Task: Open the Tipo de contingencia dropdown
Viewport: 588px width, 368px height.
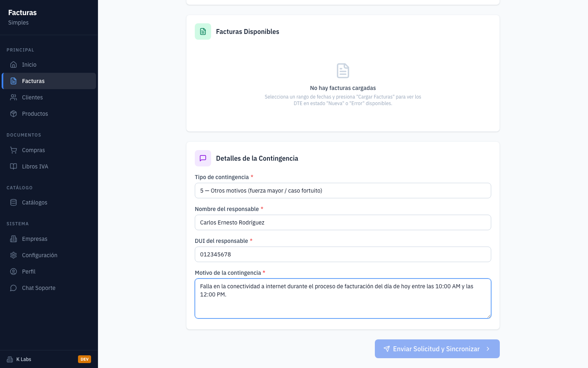Action: pos(343,191)
